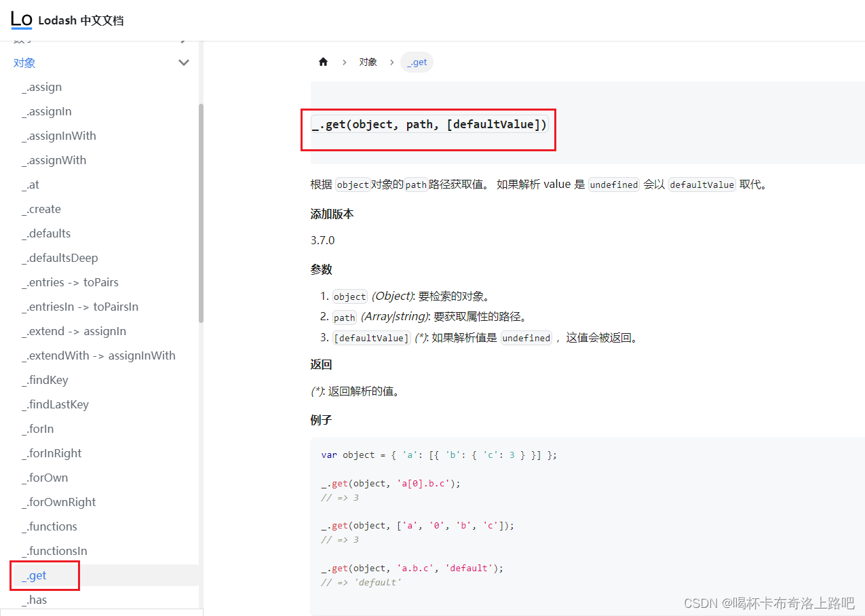Screen dimensions: 865x616
Task: Open _.functions in the sidebar
Action: tap(50, 526)
